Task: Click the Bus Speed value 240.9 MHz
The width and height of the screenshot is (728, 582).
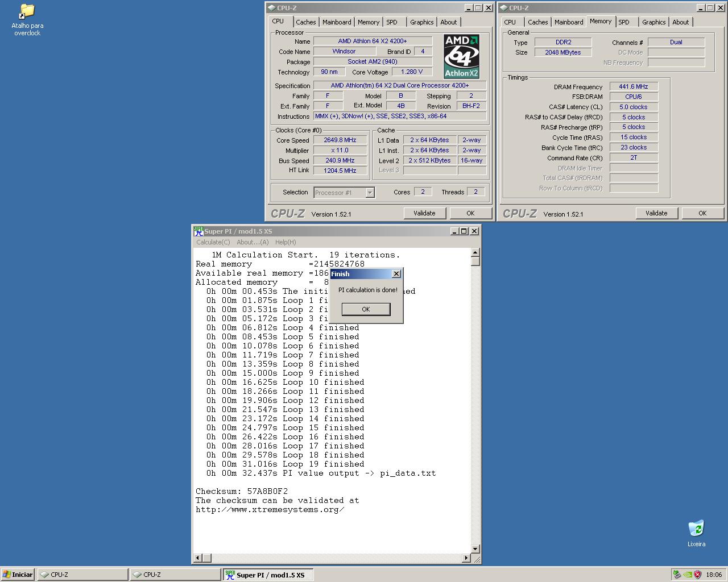Action: click(340, 160)
